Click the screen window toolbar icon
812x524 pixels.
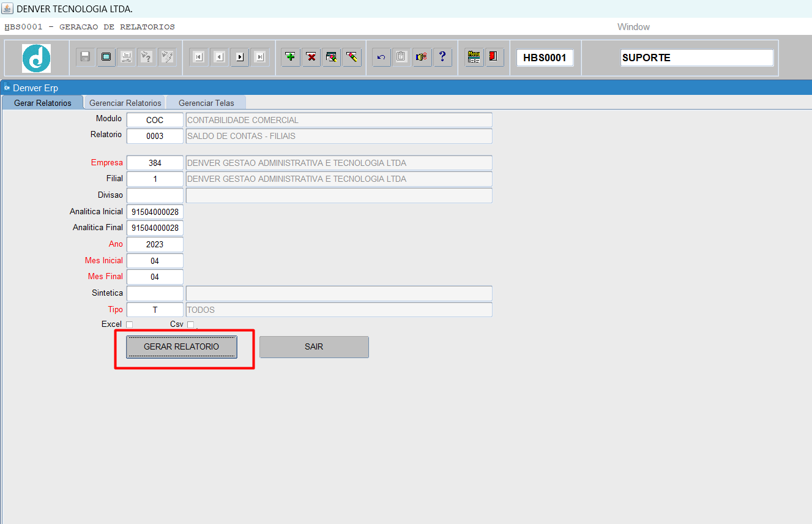pyautogui.click(x=106, y=57)
